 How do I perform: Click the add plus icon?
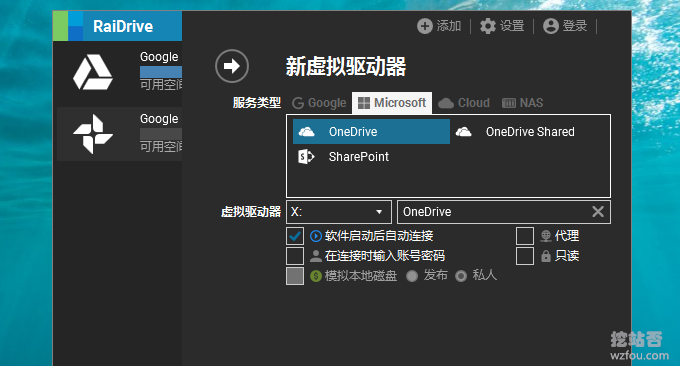425,26
